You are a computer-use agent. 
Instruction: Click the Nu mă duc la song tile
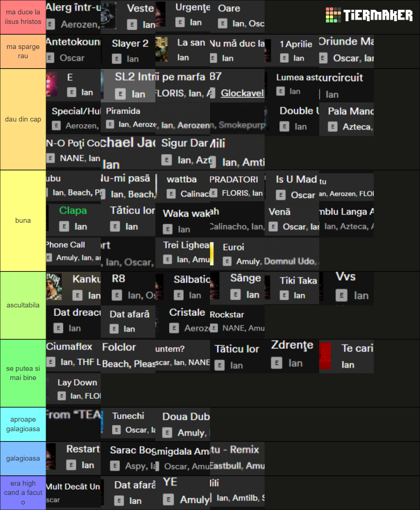click(x=237, y=51)
